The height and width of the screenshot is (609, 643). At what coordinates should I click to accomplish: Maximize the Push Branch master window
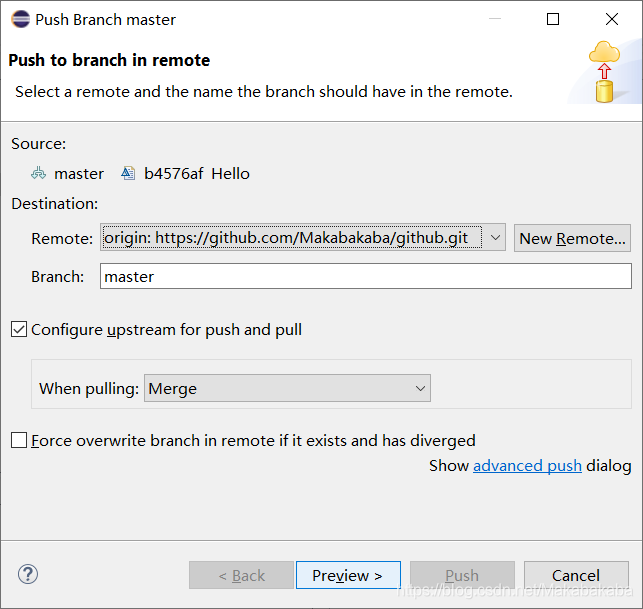click(553, 19)
